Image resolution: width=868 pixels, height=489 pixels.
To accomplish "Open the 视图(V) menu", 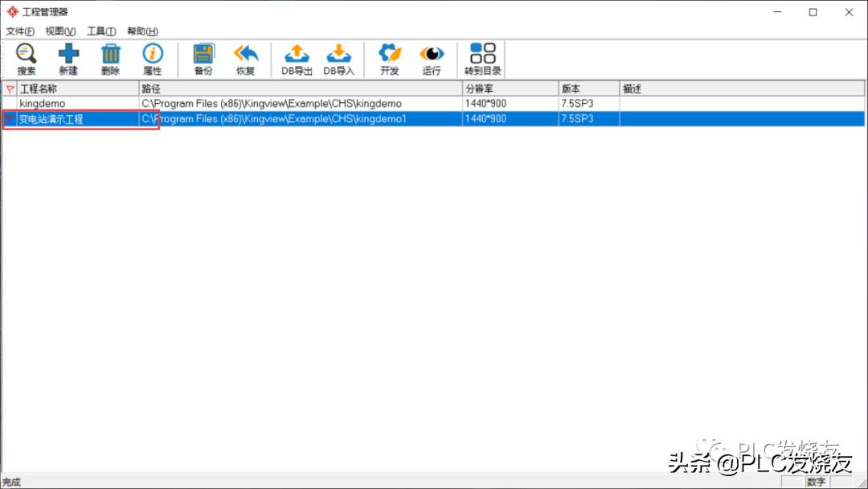I will pyautogui.click(x=60, y=31).
